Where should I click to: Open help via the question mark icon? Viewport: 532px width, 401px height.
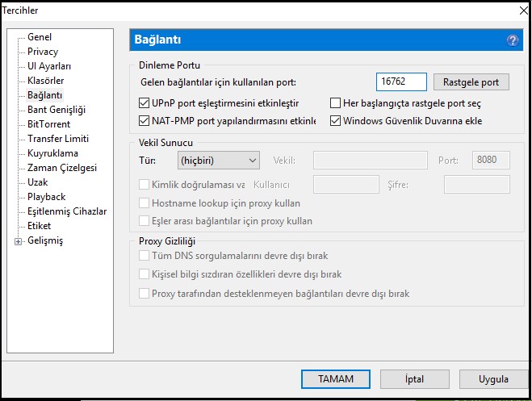click(x=513, y=40)
